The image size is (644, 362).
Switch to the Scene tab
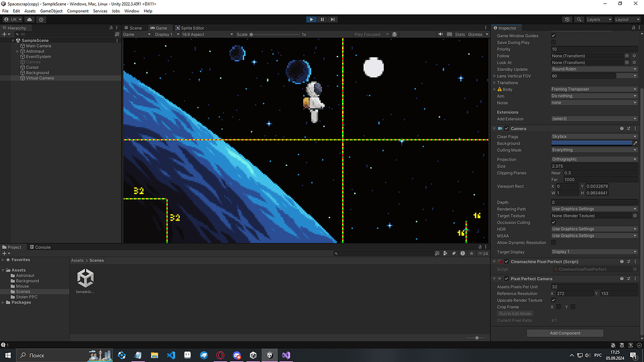pyautogui.click(x=135, y=28)
